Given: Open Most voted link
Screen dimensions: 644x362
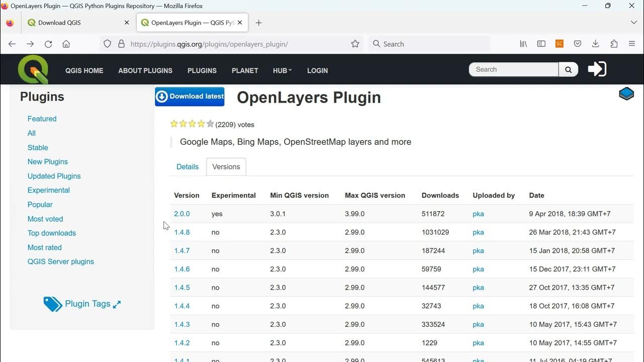Looking at the screenshot, I should (45, 219).
